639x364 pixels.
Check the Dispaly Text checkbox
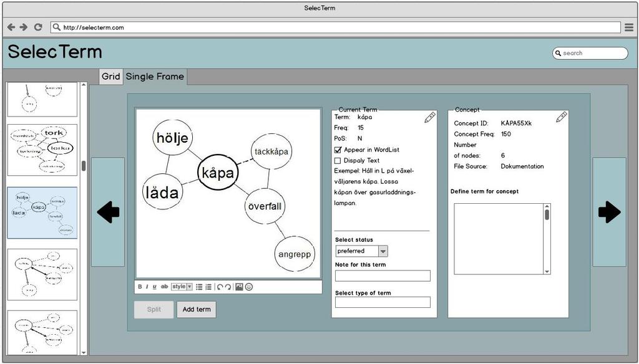point(338,160)
